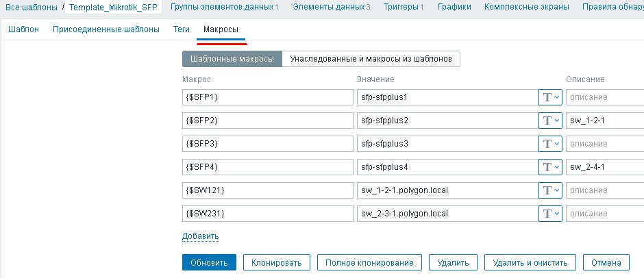Screen dimensions: 644x278
Task: Click the Все шаблоны breadcrumb link
Action: pyautogui.click(x=30, y=8)
